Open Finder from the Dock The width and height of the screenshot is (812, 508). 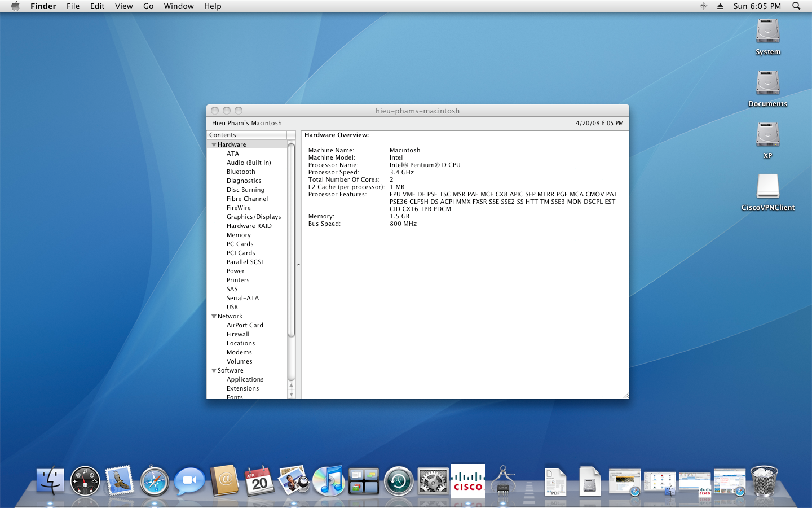tap(50, 481)
